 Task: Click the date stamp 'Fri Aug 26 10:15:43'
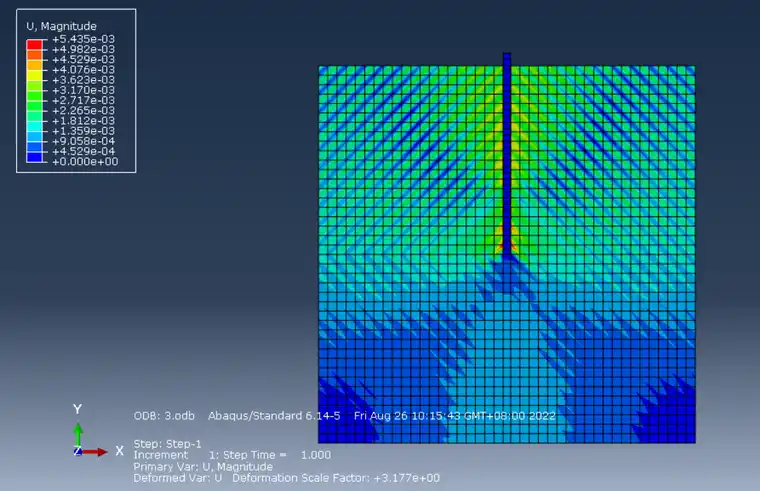(x=408, y=416)
